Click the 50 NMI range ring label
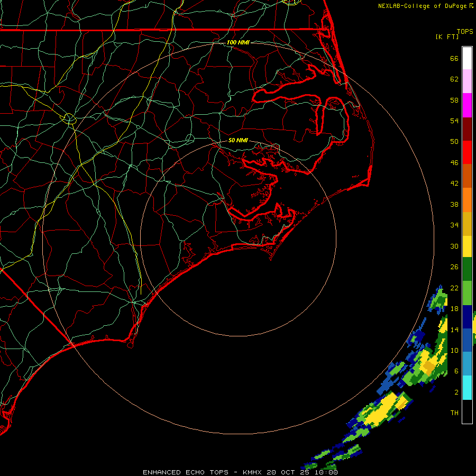This screenshot has height=476, width=476. tap(238, 140)
